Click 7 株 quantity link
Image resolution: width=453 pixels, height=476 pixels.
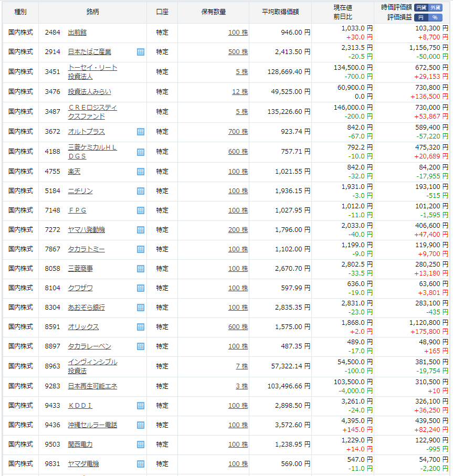(x=242, y=366)
